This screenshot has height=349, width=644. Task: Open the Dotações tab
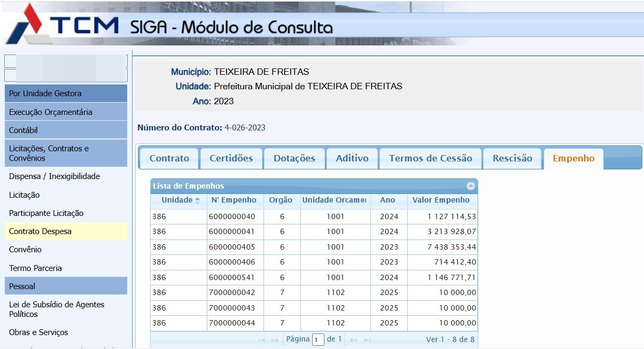tap(294, 158)
